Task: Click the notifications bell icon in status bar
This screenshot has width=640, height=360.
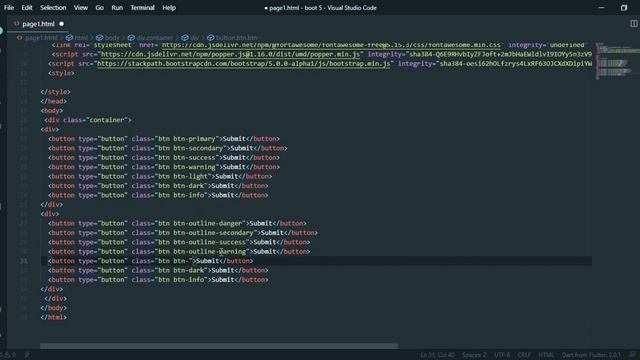Action: pyautogui.click(x=632, y=355)
